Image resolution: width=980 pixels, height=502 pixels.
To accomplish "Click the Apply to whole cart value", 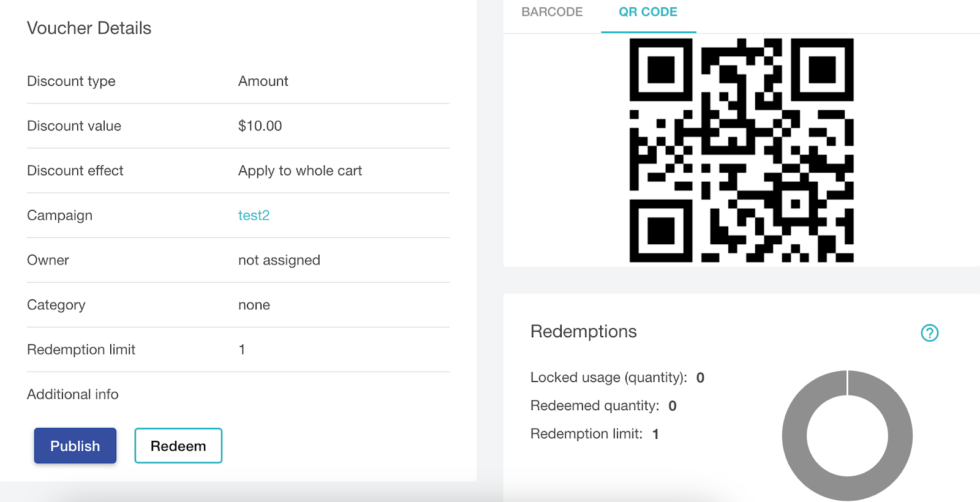I will [300, 171].
